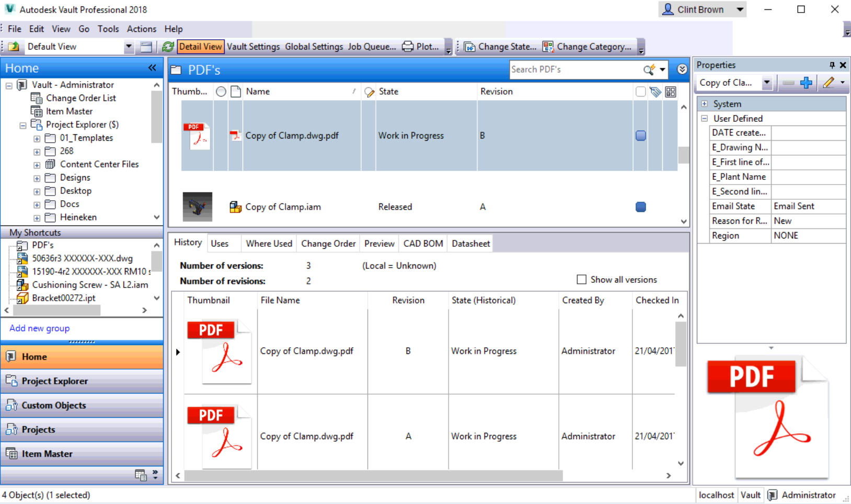Open the Clint Brown user dropdown
The width and height of the screenshot is (851, 504).
[x=740, y=9]
